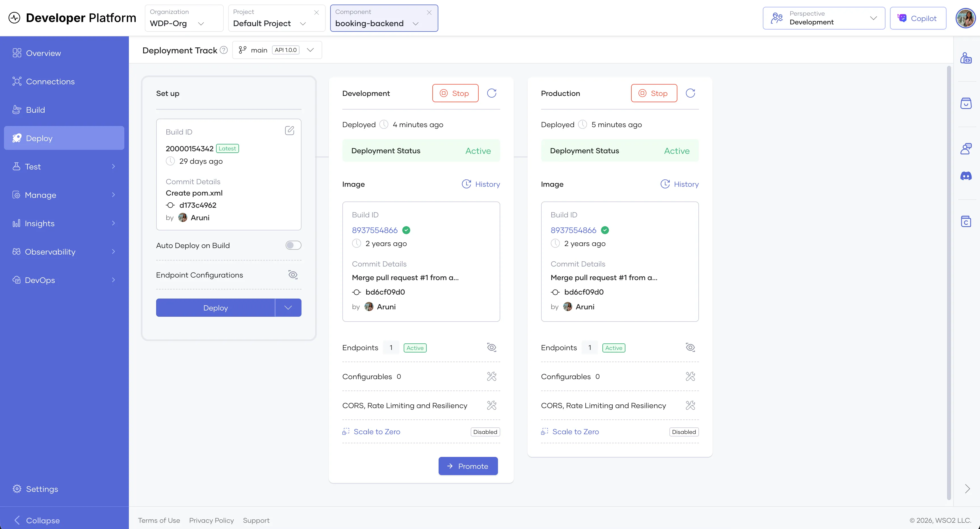Open the marketplace icon in right sidebar
This screenshot has height=529, width=980.
[966, 103]
